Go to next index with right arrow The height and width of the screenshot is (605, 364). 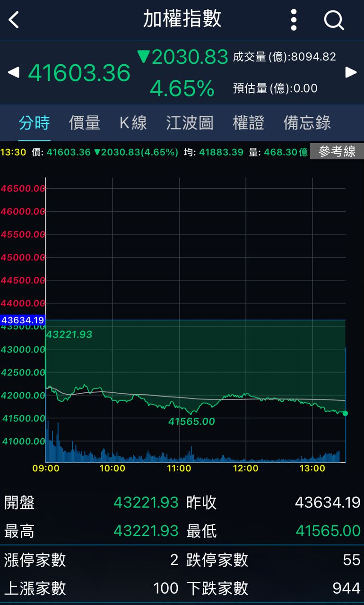351,72
